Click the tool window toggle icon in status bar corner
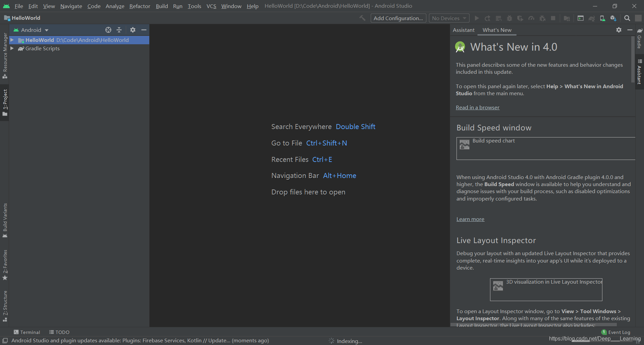Image resolution: width=644 pixels, height=345 pixels. 5,341
